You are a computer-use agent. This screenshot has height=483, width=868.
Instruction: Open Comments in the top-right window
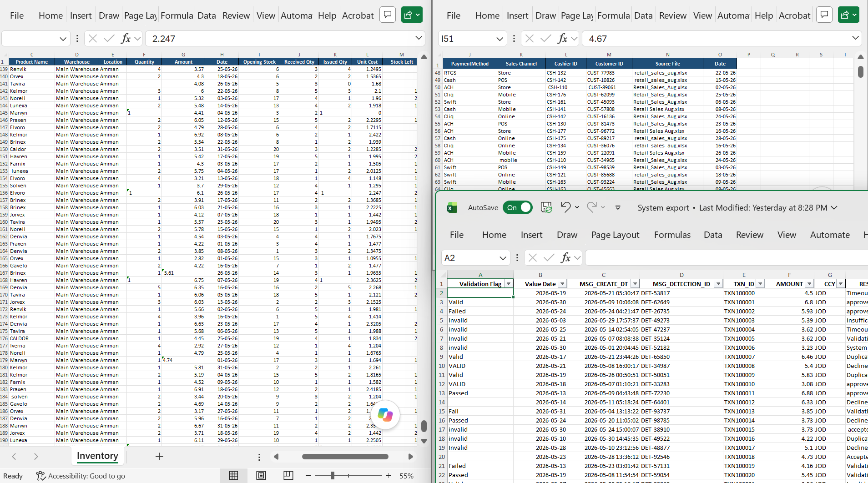(x=824, y=15)
